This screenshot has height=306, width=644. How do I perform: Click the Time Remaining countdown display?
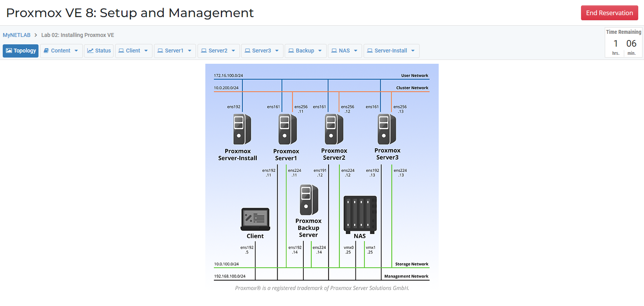pyautogui.click(x=623, y=43)
